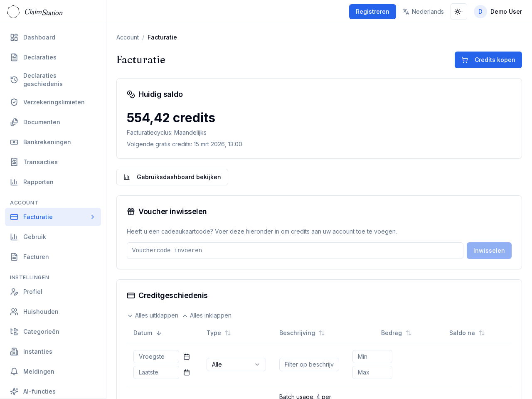The image size is (532, 399).
Task: Click the Demo User avatar
Action: click(480, 12)
